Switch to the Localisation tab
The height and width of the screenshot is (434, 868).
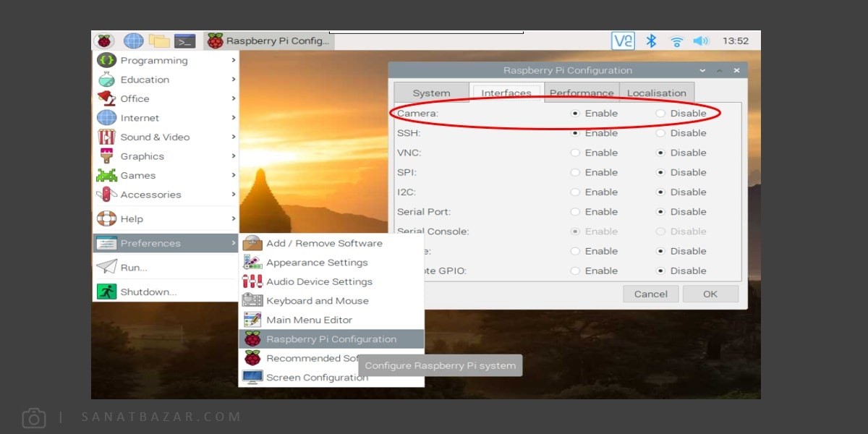656,93
